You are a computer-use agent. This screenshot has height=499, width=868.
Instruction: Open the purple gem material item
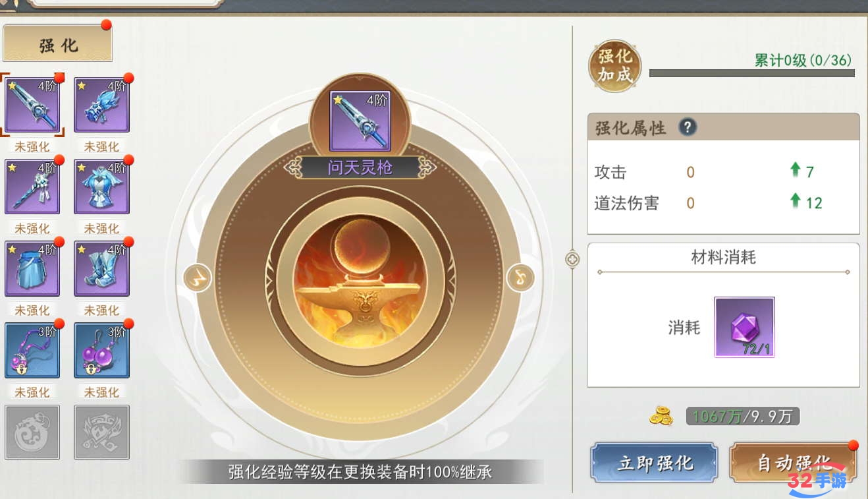[x=744, y=327]
